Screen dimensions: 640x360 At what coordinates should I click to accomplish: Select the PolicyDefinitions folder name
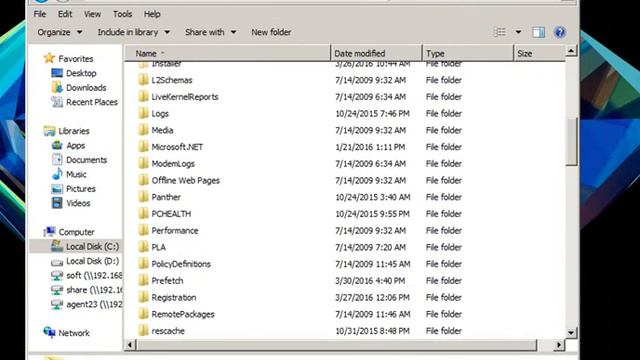181,264
